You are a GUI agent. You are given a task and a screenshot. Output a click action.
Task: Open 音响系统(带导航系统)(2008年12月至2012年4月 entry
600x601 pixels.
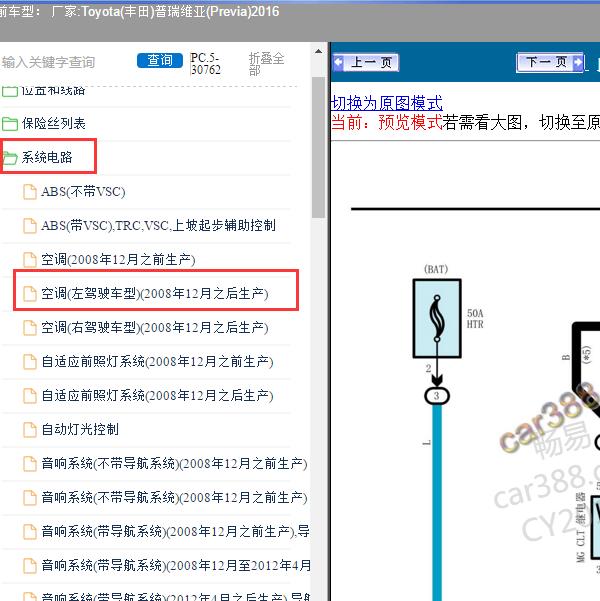176,565
